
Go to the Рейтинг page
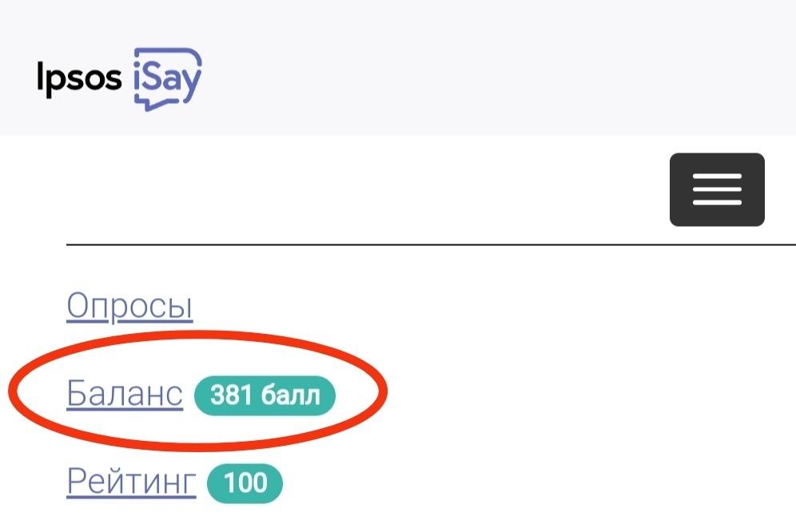coord(131,482)
